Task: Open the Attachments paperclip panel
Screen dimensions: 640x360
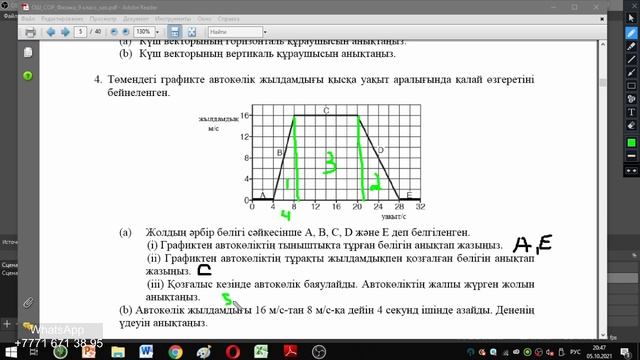Action: pos(28,302)
